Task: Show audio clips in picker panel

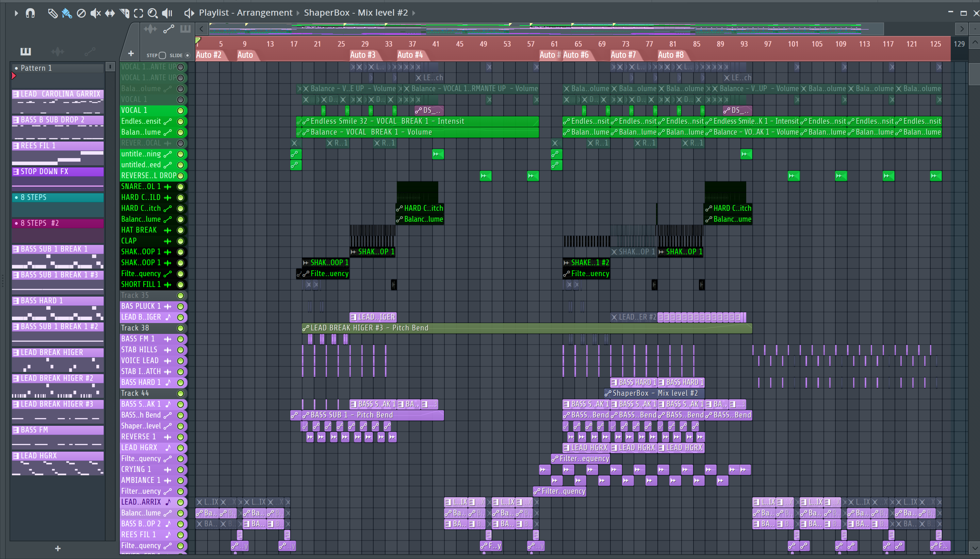Action: pyautogui.click(x=58, y=51)
